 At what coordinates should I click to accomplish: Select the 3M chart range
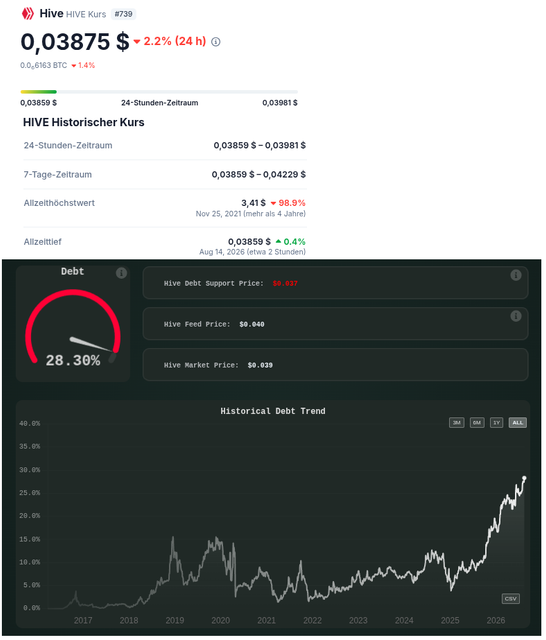pos(457,423)
